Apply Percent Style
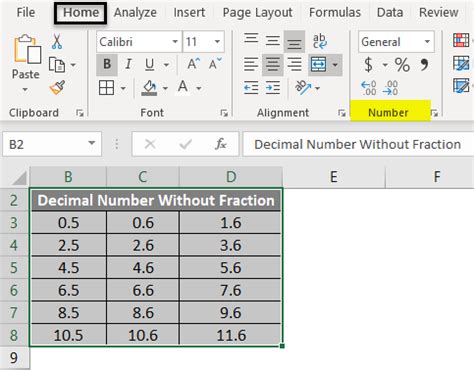This screenshot has height=370, width=474. pyautogui.click(x=402, y=65)
